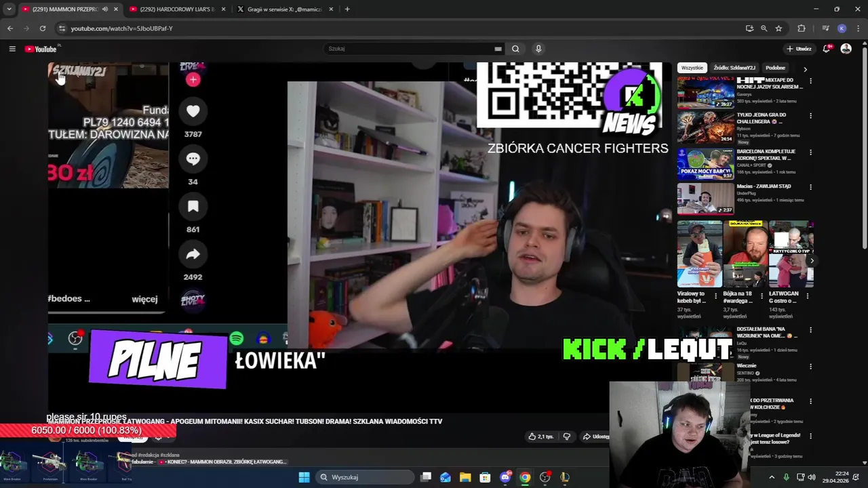Open the Chrome profile K avatar

pos(842,28)
